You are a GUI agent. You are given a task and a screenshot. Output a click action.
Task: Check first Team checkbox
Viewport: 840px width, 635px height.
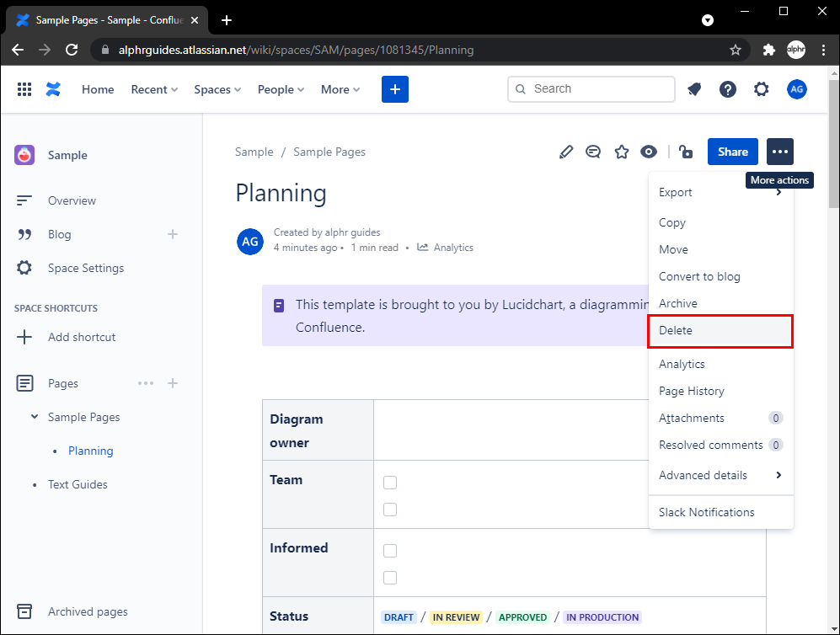pyautogui.click(x=390, y=483)
